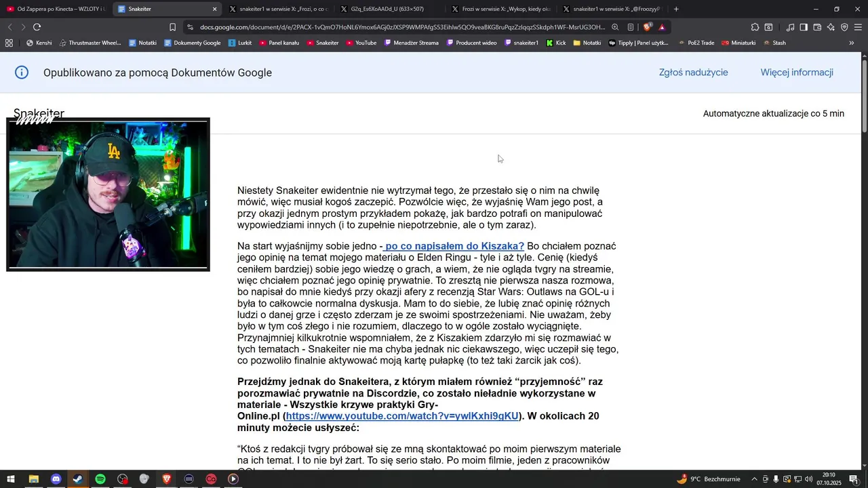868x488 pixels.
Task: Open Tipply Panel użytkownika bookmark
Action: click(638, 43)
